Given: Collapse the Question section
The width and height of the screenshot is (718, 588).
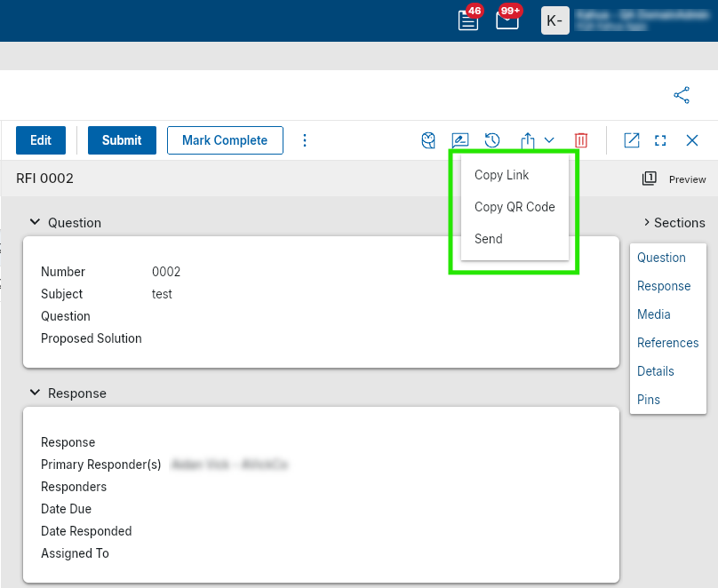Looking at the screenshot, I should pyautogui.click(x=36, y=222).
